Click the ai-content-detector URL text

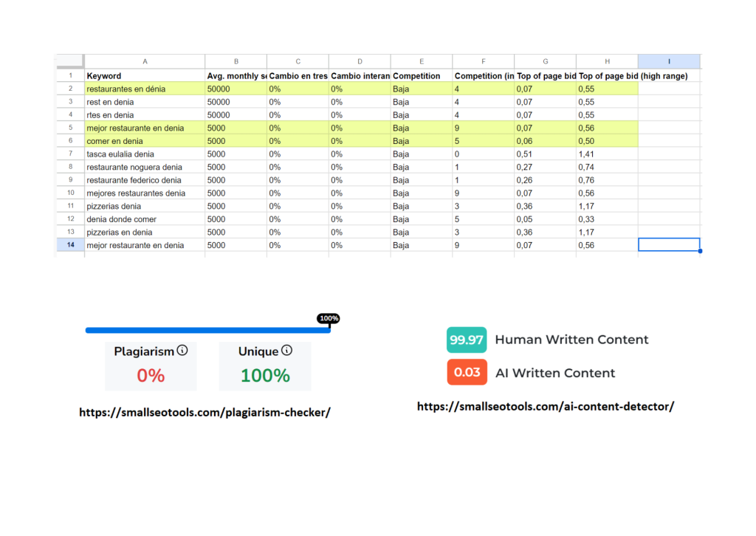coord(546,406)
